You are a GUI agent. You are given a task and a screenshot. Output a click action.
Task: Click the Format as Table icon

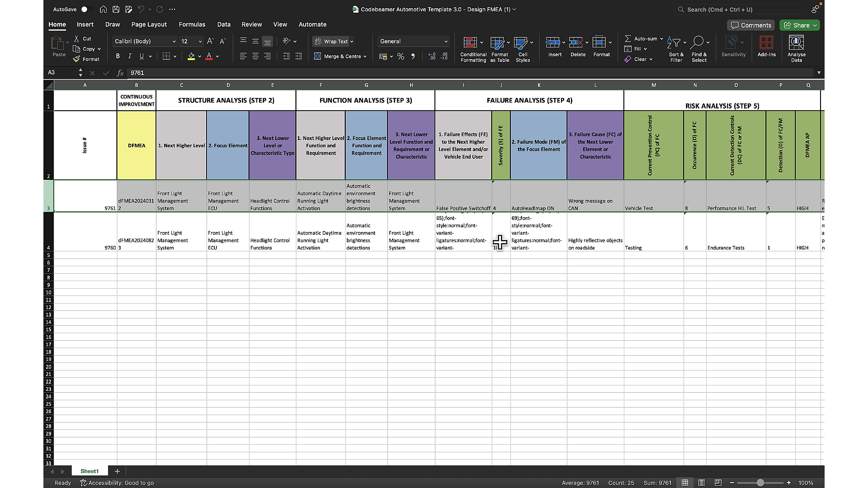point(497,43)
